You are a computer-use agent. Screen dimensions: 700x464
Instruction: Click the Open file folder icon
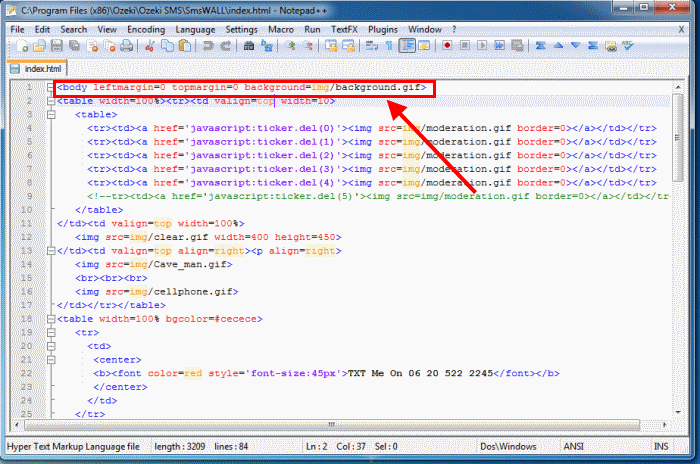click(x=39, y=46)
